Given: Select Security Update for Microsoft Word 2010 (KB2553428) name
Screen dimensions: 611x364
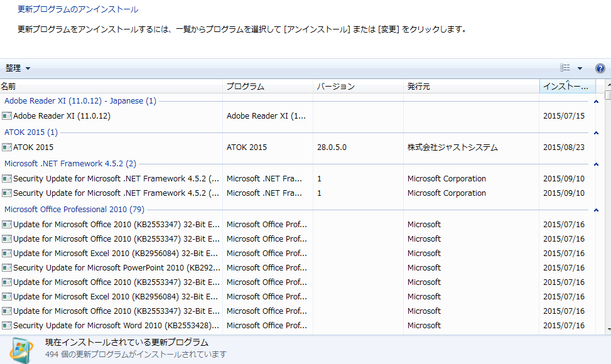Looking at the screenshot, I should point(116,326).
